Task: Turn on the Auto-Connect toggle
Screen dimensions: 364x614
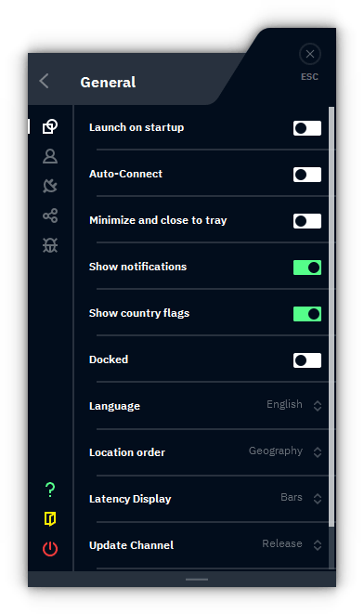Action: pos(307,175)
